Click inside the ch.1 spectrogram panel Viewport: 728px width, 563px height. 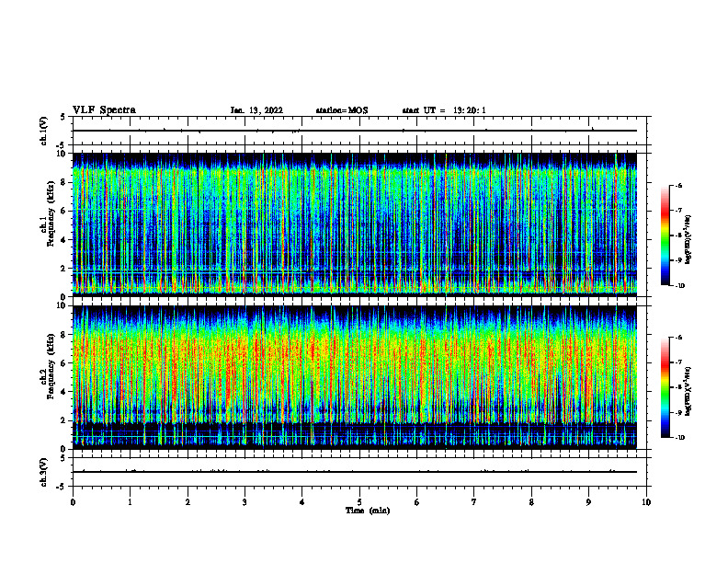click(x=355, y=224)
